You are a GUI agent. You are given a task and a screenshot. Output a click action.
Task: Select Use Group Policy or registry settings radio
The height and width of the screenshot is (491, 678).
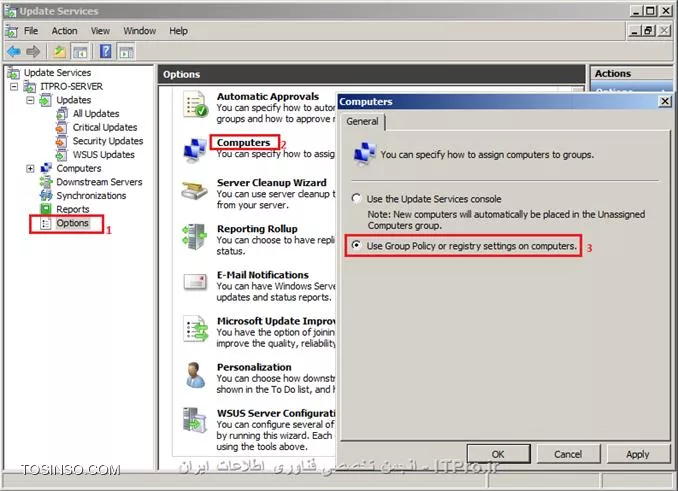tap(356, 246)
